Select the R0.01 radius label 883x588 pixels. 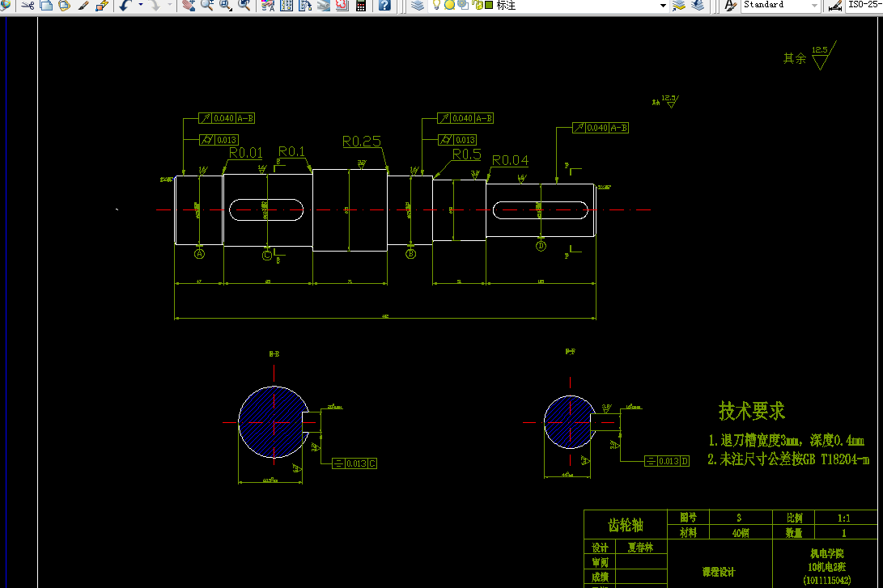pyautogui.click(x=245, y=153)
